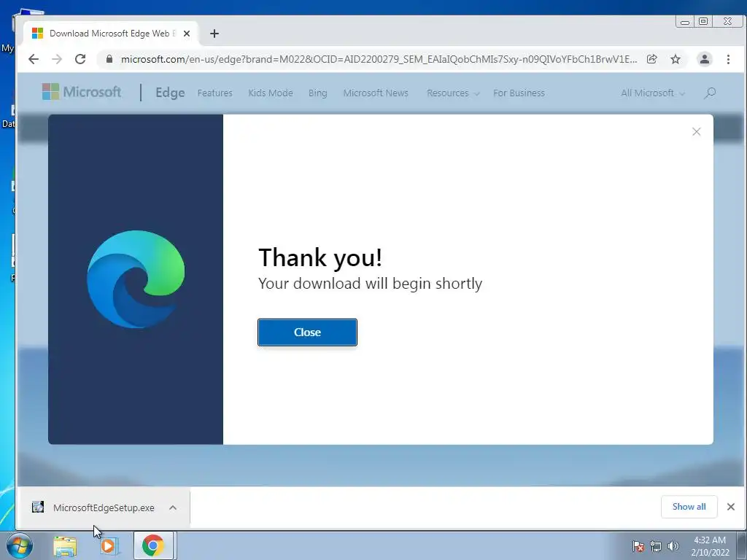Screen dimensions: 747x560
Task: Click the Chrome taskbar icon
Action: pos(153,545)
